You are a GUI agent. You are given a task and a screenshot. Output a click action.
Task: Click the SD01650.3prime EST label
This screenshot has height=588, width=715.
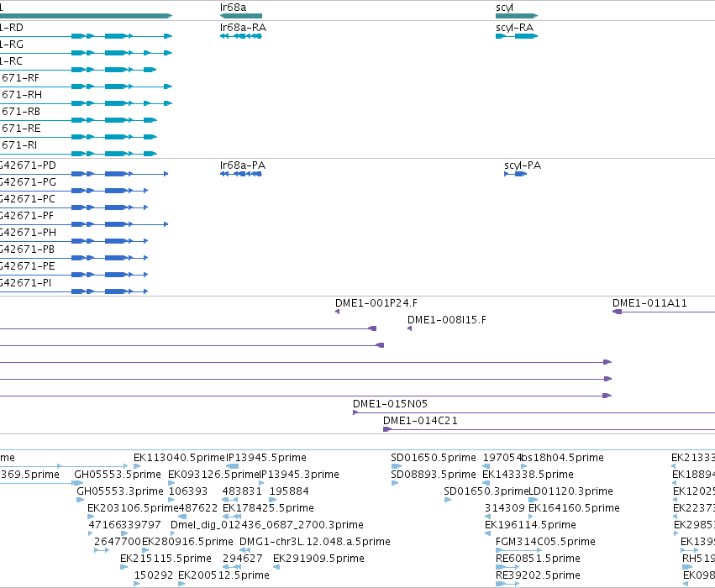click(x=486, y=491)
